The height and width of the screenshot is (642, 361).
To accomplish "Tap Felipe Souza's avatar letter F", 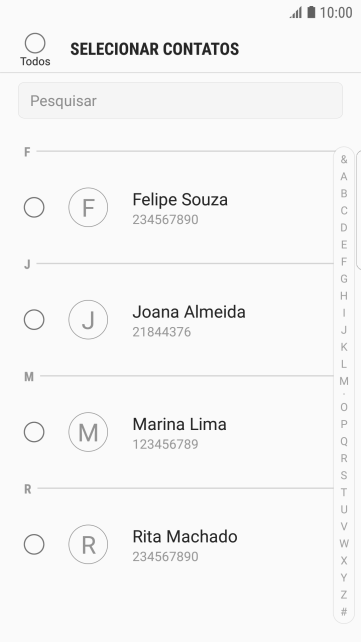I will (x=88, y=207).
